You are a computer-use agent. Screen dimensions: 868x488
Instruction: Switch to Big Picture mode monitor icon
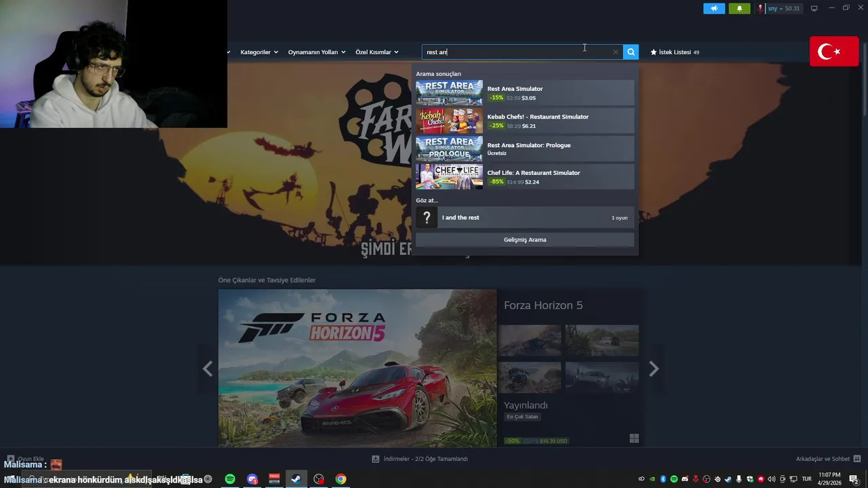click(x=814, y=8)
